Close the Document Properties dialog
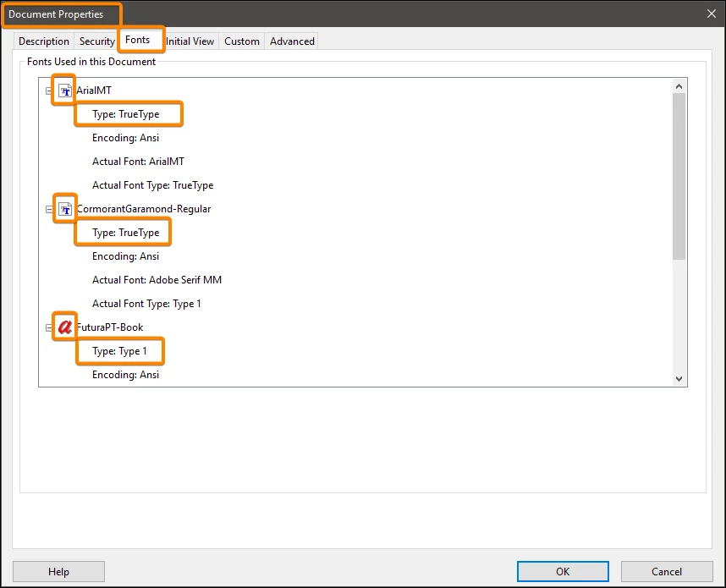Screen dimensions: 726x588 (712, 14)
